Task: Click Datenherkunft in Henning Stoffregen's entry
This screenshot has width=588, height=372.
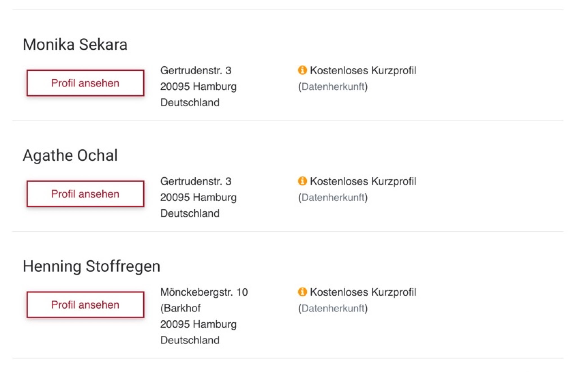Action: 333,308
